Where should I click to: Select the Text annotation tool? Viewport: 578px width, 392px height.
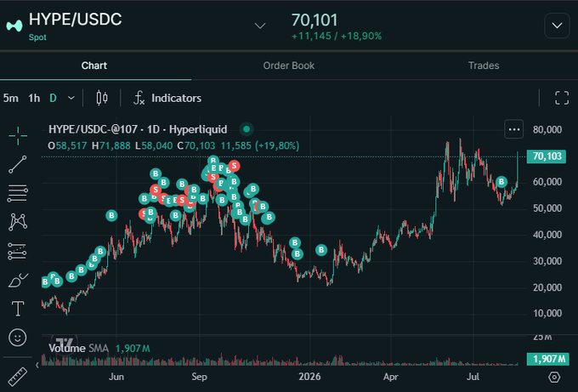pyautogui.click(x=17, y=309)
